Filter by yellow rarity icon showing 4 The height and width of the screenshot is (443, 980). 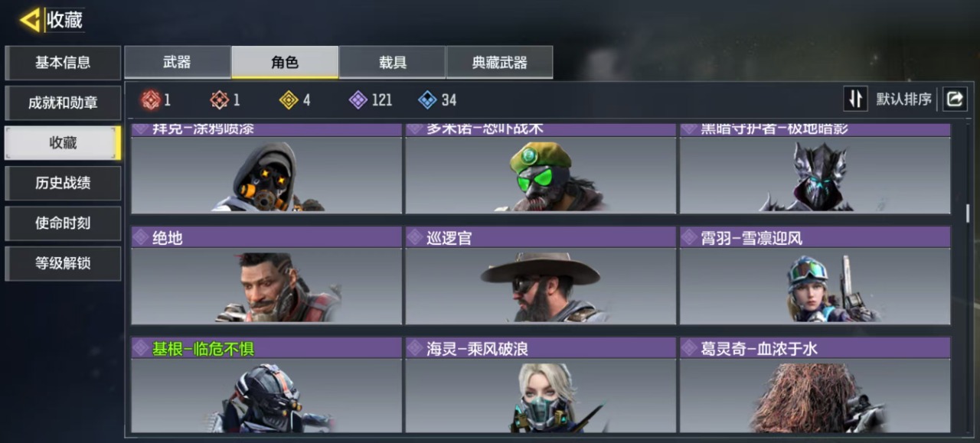click(289, 99)
